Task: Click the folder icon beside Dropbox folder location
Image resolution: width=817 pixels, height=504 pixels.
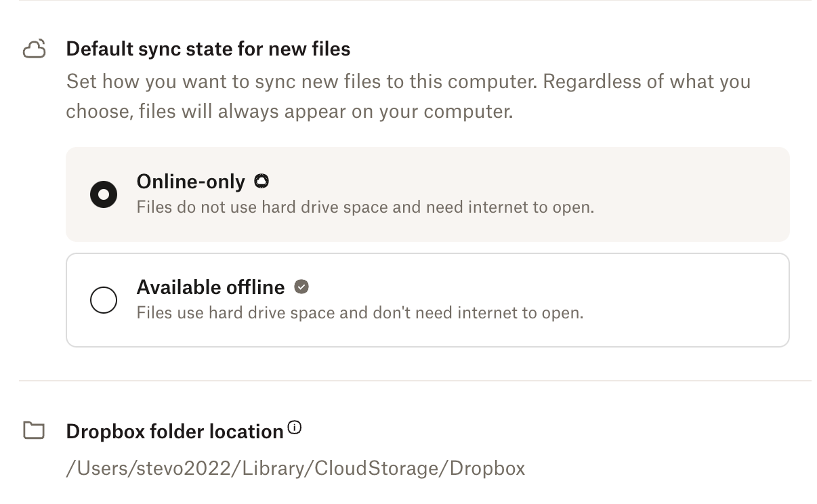Action: pyautogui.click(x=34, y=431)
